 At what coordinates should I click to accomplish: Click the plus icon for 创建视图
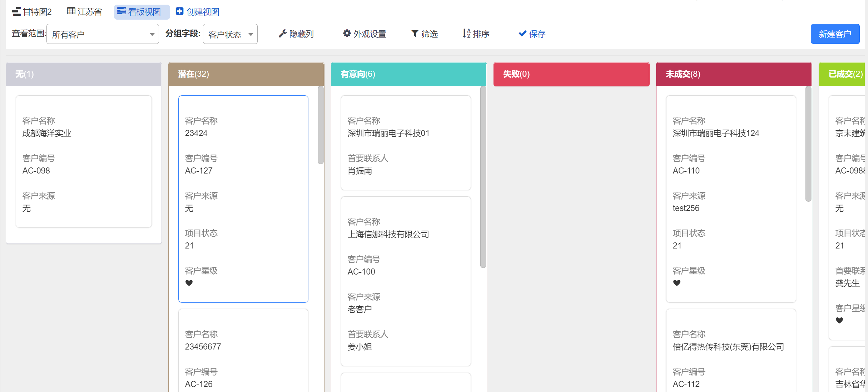point(180,11)
